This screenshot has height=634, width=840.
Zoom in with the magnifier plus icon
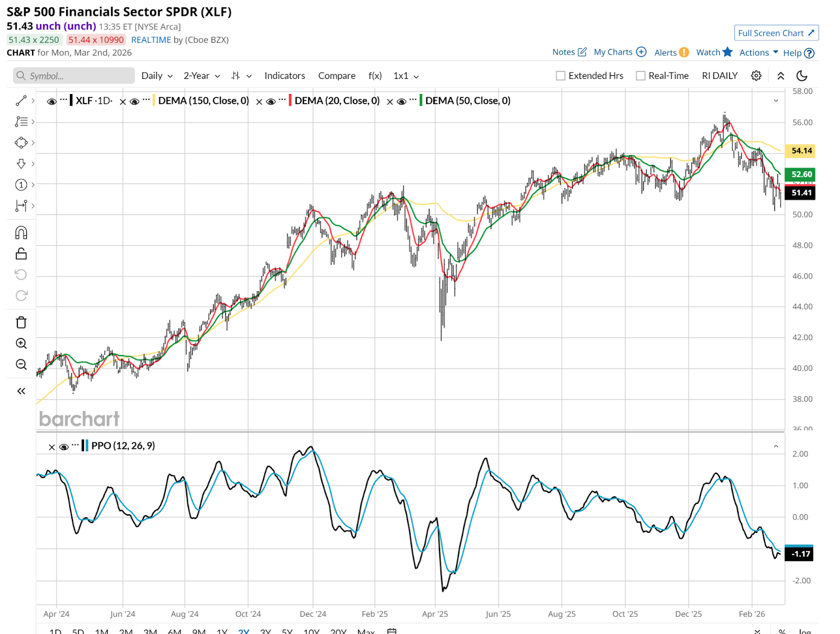point(21,343)
